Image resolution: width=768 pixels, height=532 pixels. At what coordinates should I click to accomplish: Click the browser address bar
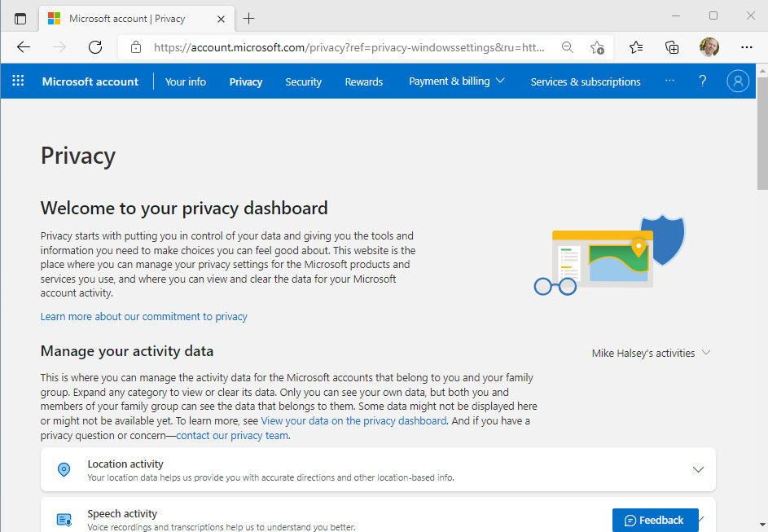(x=350, y=47)
